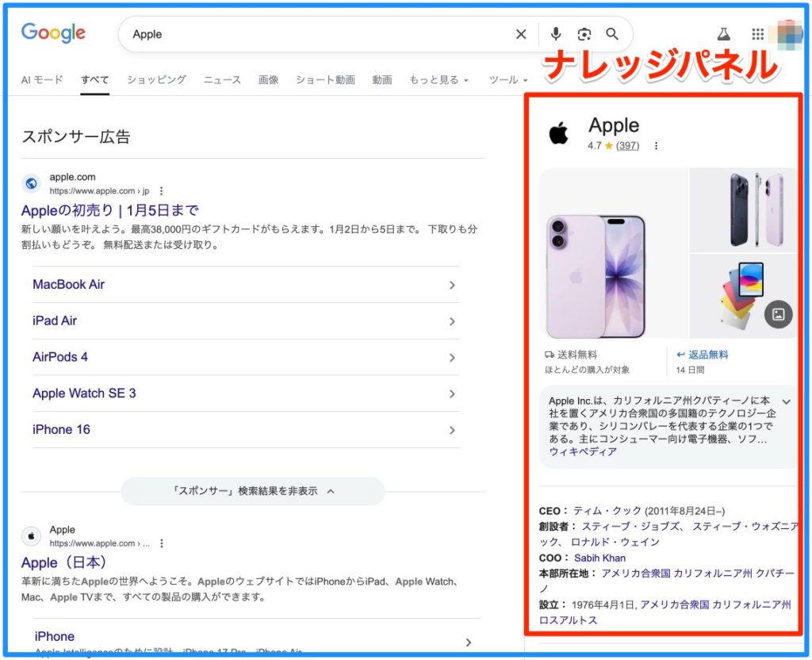Open Search Labs flask icon

pos(723,34)
